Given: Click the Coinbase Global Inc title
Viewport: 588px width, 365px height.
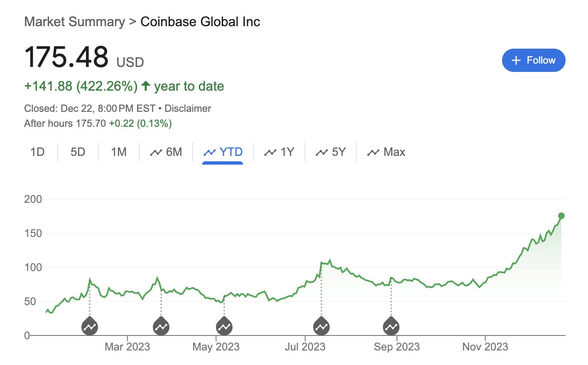Looking at the screenshot, I should [200, 22].
